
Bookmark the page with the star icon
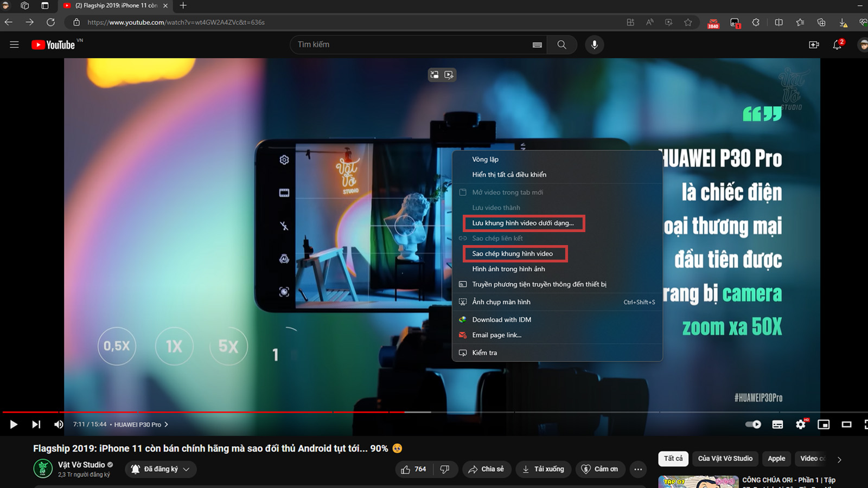click(x=688, y=22)
